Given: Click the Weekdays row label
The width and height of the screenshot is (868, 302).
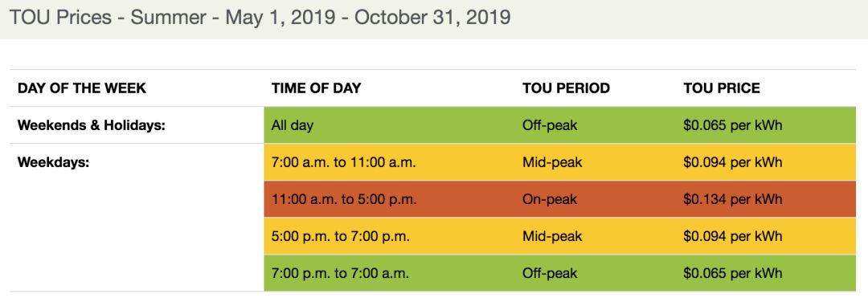Looking at the screenshot, I should pos(54,162).
